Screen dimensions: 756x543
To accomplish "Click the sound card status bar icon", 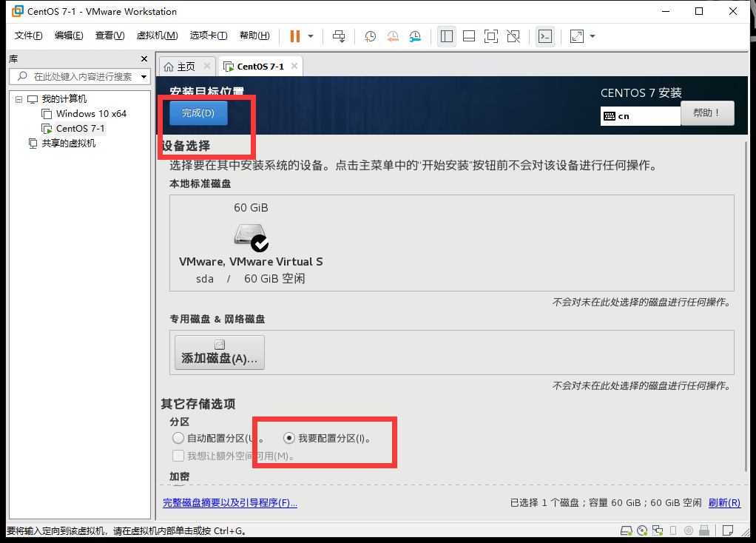I will point(689,531).
